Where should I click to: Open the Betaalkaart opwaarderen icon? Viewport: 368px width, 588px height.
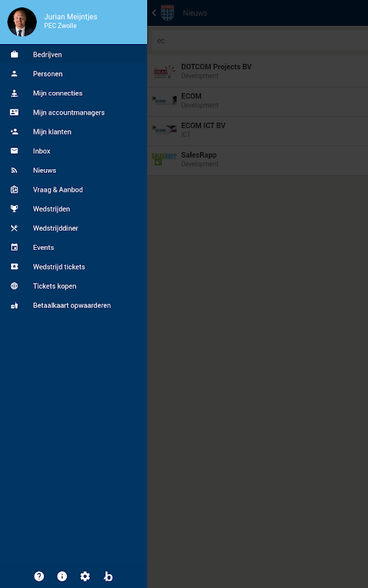(x=14, y=306)
